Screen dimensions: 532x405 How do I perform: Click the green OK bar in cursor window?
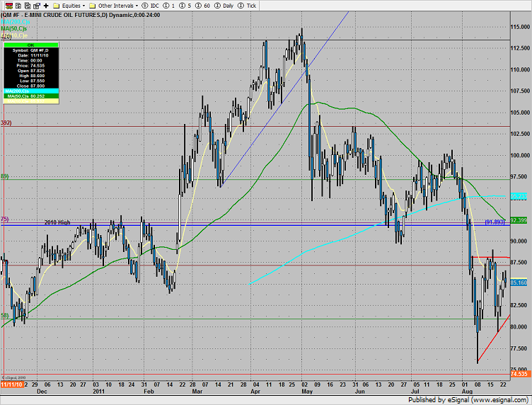point(31,45)
